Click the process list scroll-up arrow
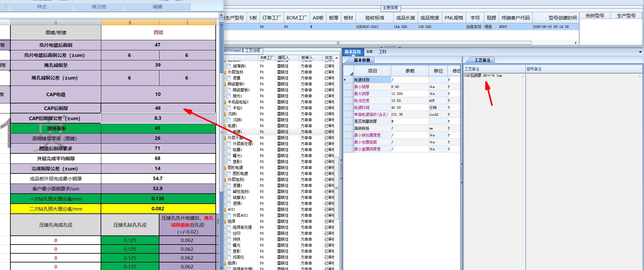Image resolution: width=644 pixels, height=270 pixels. 336,58
